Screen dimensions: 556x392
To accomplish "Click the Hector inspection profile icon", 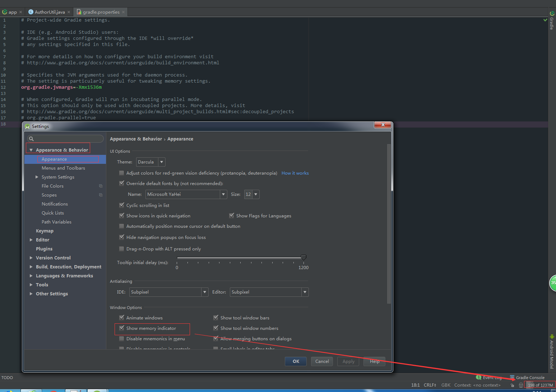I will coord(521,385).
